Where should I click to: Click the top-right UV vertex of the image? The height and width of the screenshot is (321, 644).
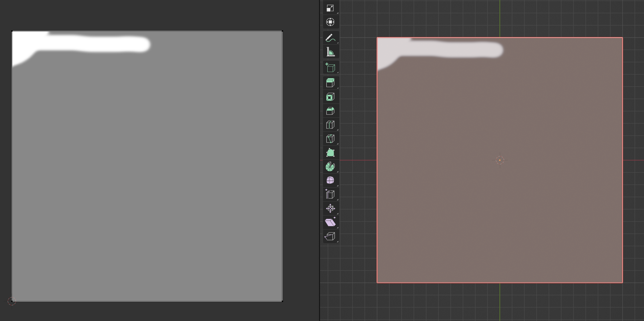point(282,31)
